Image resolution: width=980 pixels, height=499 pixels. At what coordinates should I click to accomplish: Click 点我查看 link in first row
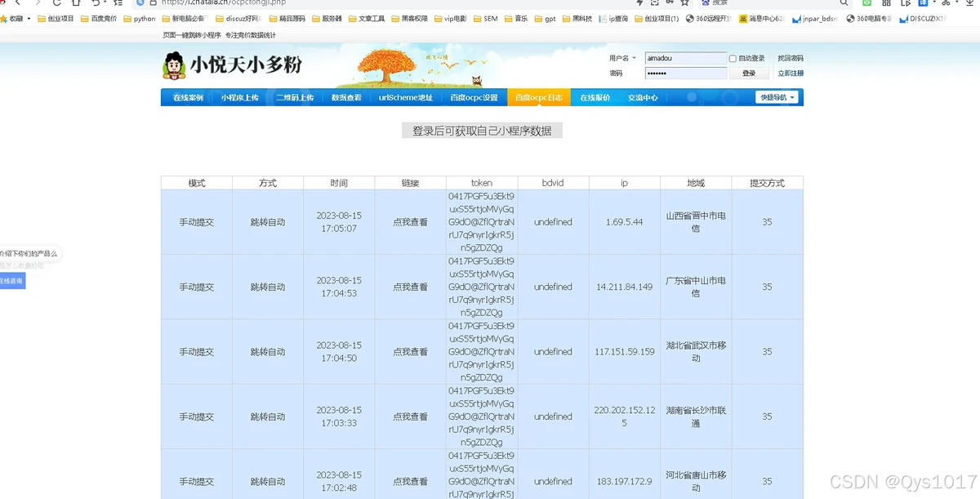[410, 222]
